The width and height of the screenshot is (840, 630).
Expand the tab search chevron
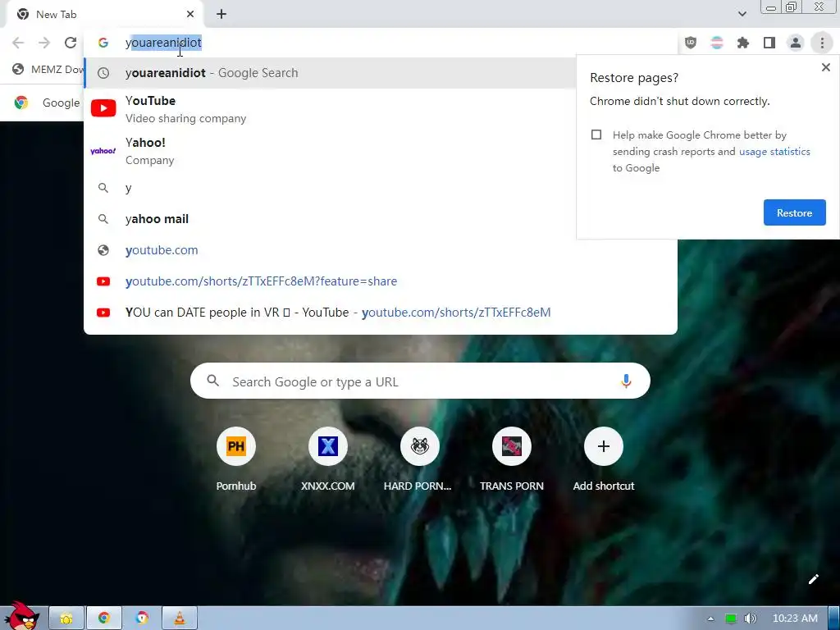click(x=742, y=14)
